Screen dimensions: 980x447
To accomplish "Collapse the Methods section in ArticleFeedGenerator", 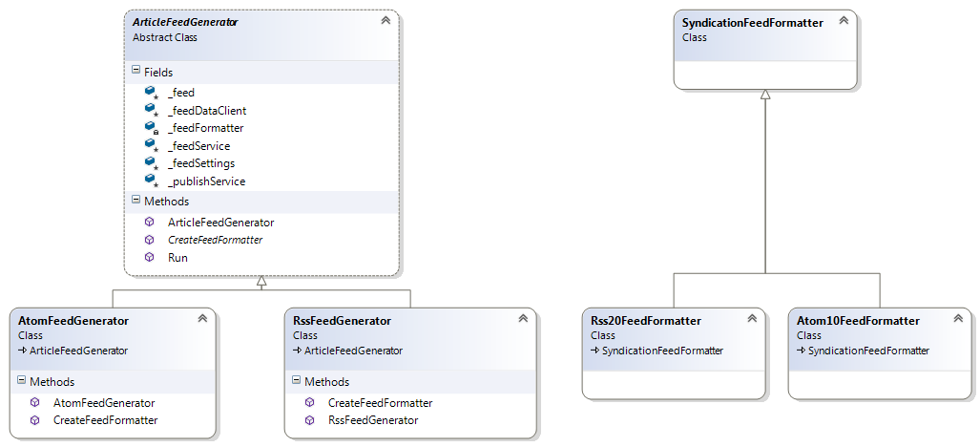I will [135, 202].
